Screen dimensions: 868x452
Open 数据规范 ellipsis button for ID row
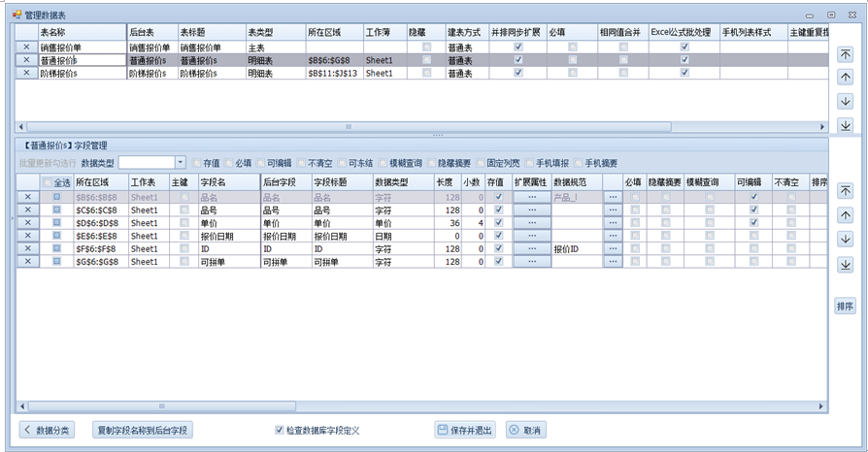coord(612,248)
